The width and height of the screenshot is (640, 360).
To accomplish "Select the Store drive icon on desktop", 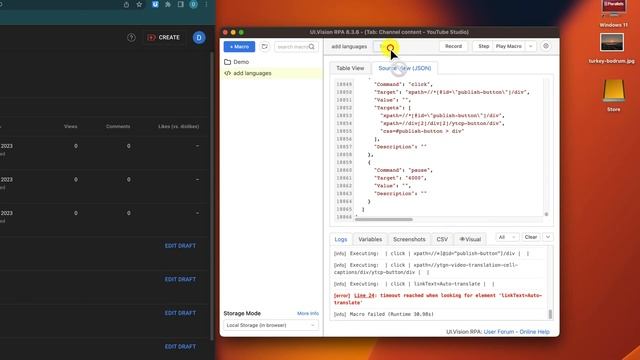I will coord(613,95).
